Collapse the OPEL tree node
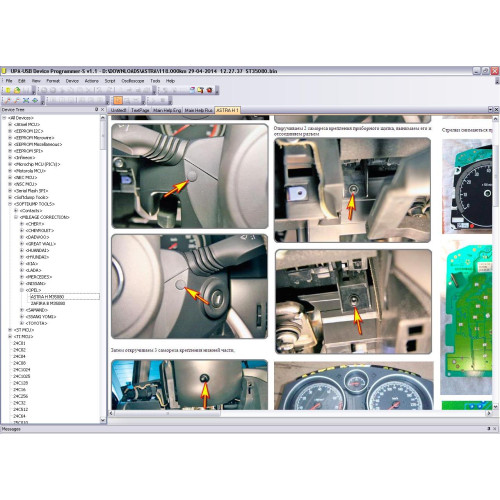The width and height of the screenshot is (500, 500). [x=22, y=290]
